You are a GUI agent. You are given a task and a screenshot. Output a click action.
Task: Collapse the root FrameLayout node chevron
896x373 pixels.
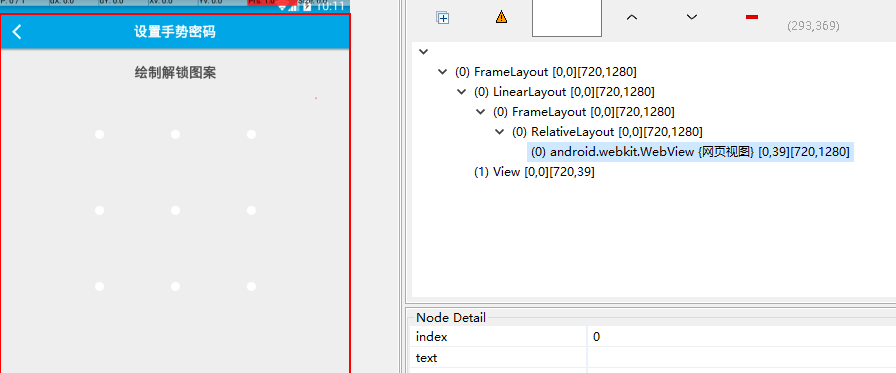click(x=442, y=72)
